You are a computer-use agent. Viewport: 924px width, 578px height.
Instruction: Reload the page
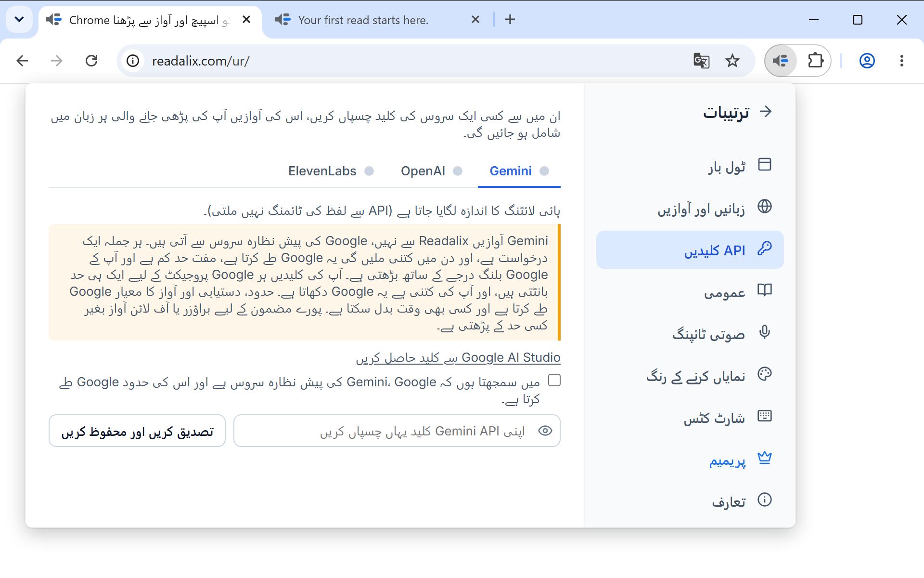click(91, 61)
